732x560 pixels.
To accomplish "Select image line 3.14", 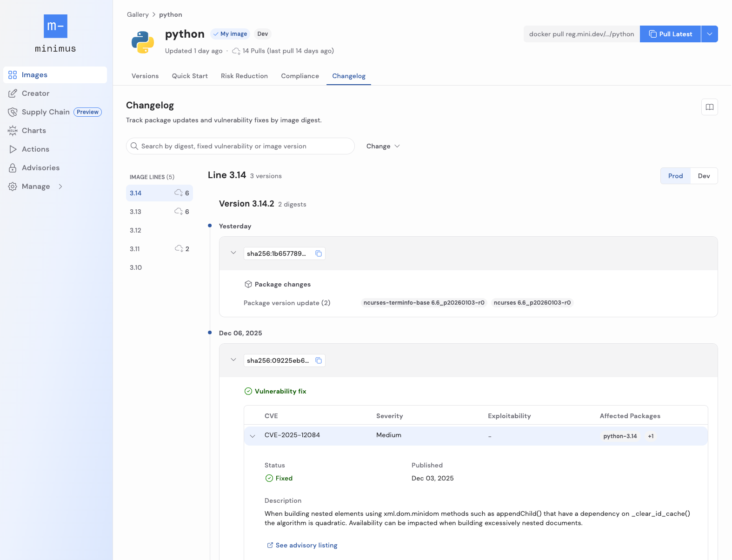I will 160,193.
